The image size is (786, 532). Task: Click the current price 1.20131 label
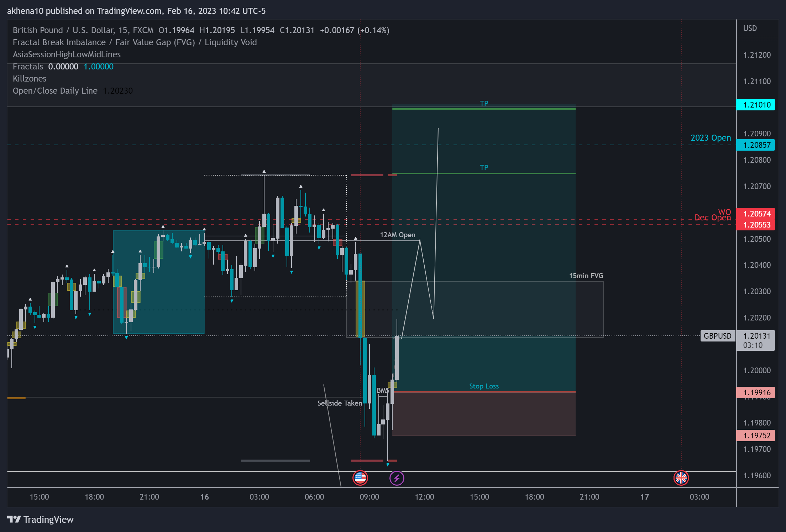coord(756,336)
